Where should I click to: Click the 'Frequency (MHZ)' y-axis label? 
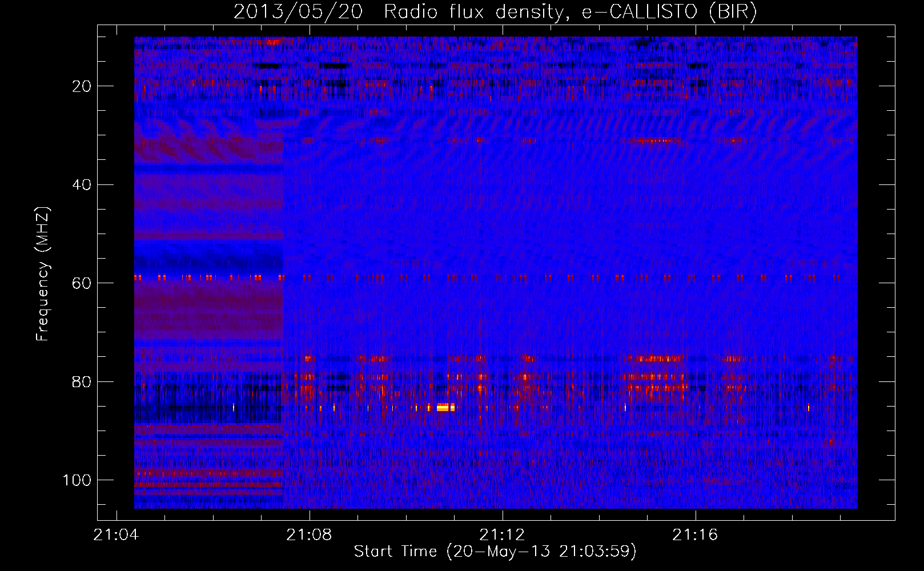click(x=43, y=274)
